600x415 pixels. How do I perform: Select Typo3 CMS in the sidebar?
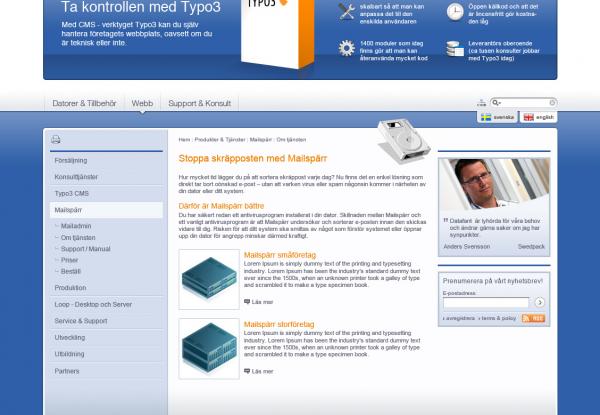pos(72,194)
